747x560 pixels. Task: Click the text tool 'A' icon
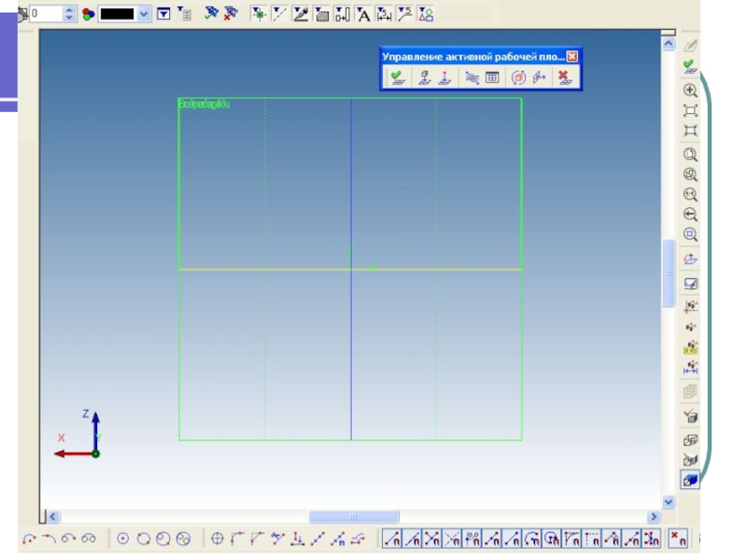(x=363, y=14)
